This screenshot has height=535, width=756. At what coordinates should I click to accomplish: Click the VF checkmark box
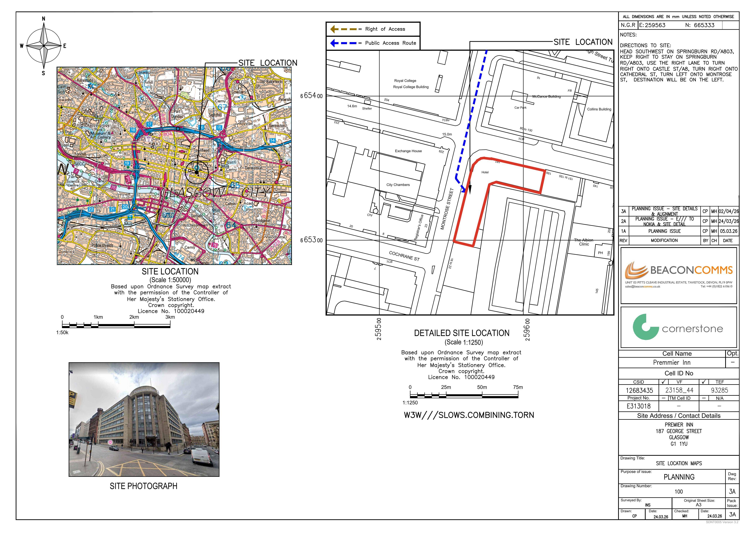[x=664, y=382]
